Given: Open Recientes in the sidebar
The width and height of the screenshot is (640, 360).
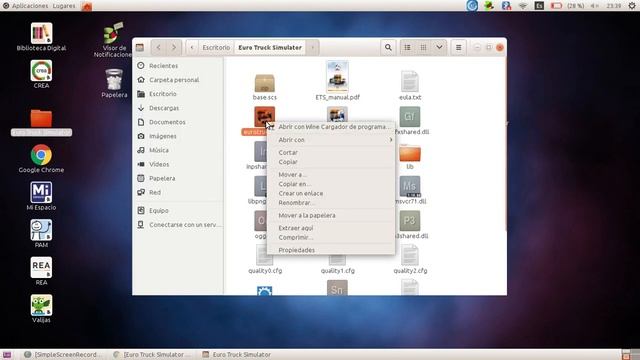Looking at the screenshot, I should [x=178, y=66].
